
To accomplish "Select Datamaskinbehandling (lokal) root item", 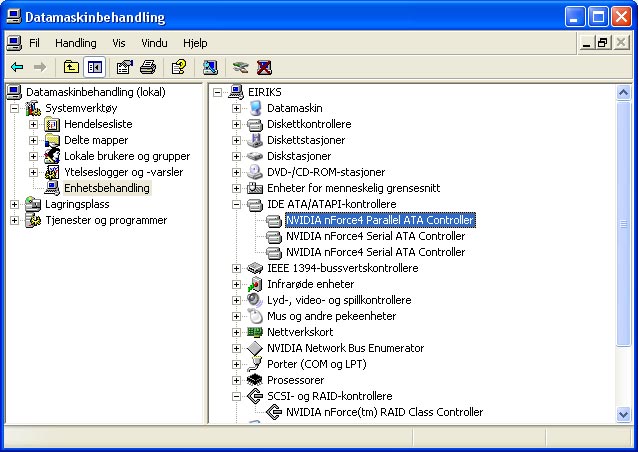I will point(96,92).
